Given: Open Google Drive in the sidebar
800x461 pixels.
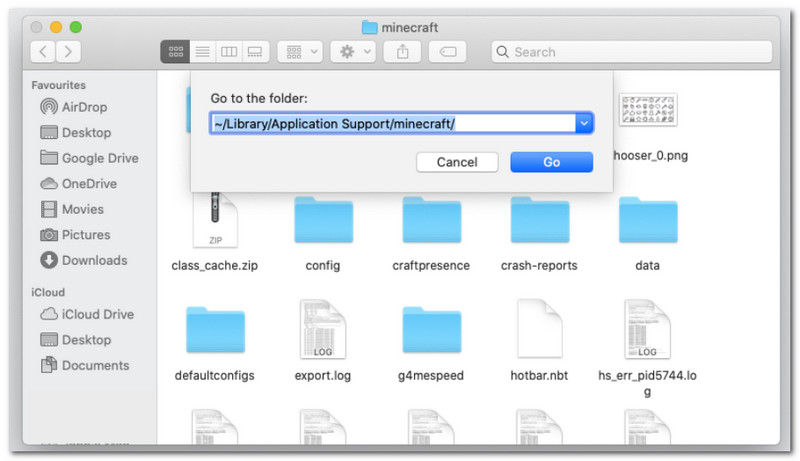Looking at the screenshot, I should pos(89,158).
